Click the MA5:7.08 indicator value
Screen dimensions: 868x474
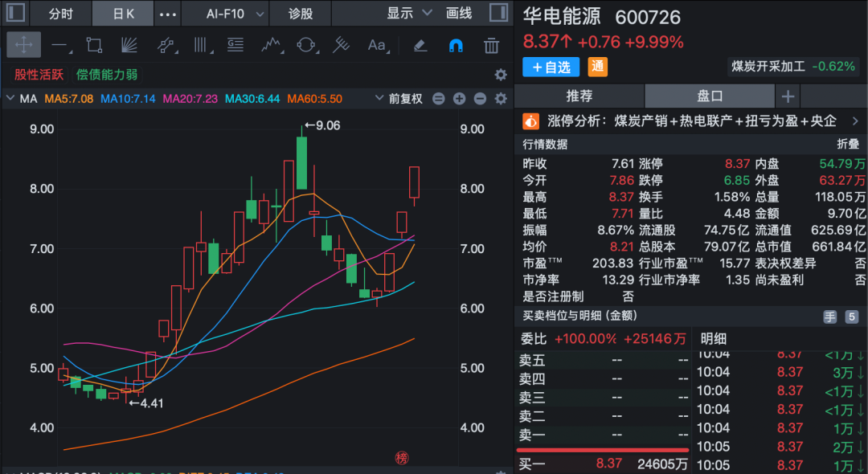pos(69,99)
